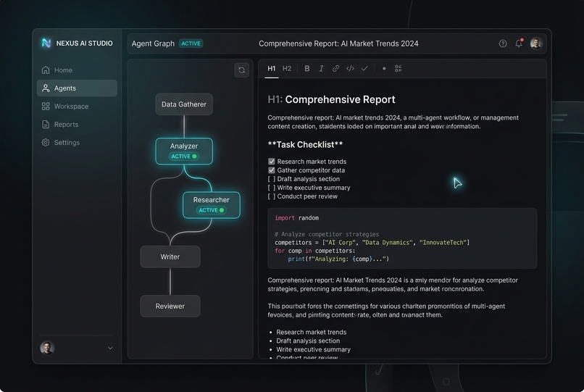Viewport: 584px width, 392px height.
Task: Open Reports in the sidebar
Action: coord(77,125)
